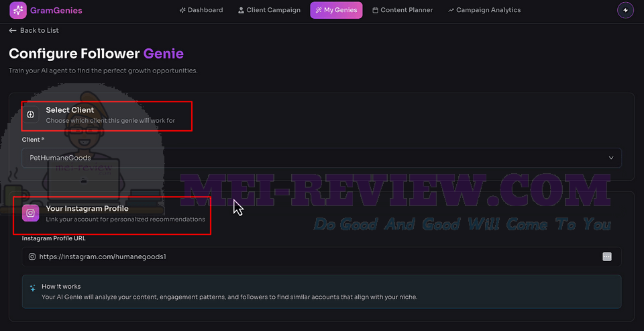
Task: Open the Client dropdown showing PetHumaneGoods
Action: pos(321,158)
